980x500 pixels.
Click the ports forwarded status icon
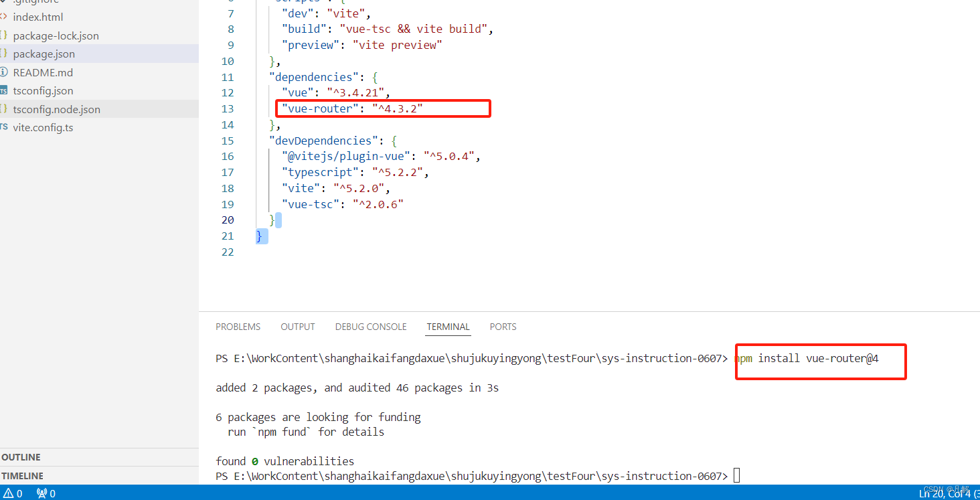[46, 493]
